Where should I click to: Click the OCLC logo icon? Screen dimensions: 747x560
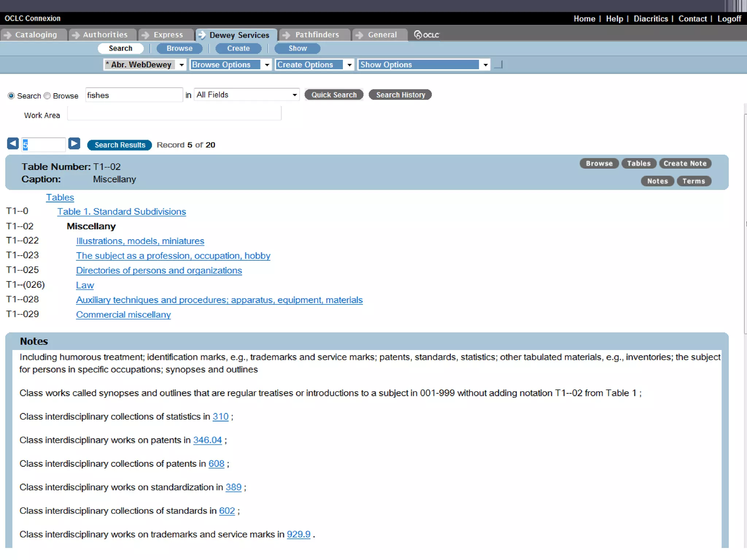(x=426, y=35)
